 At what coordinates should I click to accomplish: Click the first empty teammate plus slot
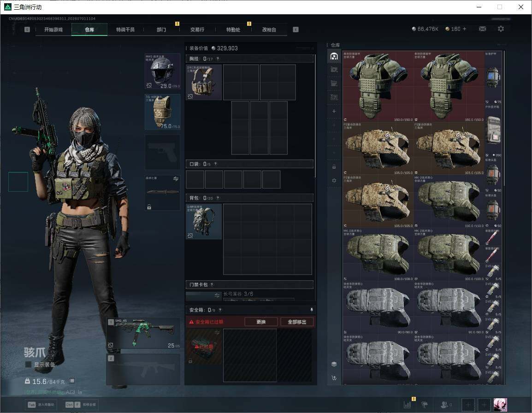467,405
